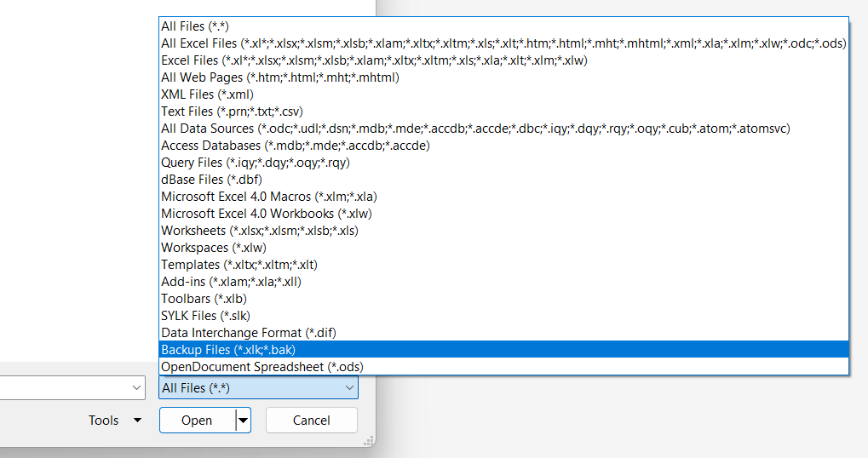
Task: Select Access Databases file type
Action: pos(503,146)
